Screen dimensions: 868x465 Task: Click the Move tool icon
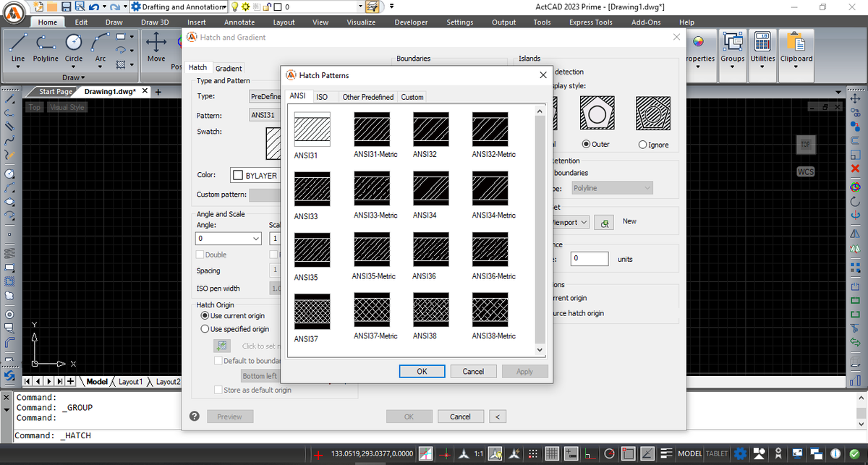click(156, 43)
